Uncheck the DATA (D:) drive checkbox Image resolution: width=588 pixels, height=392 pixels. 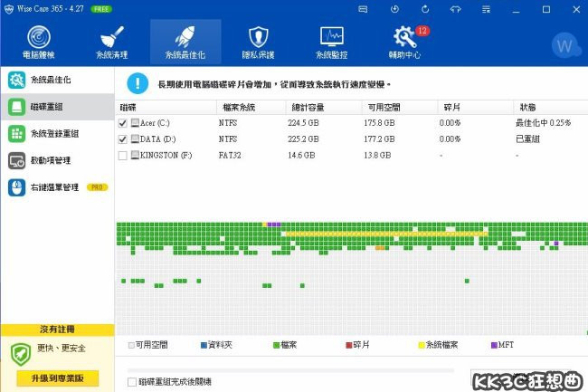pyautogui.click(x=123, y=139)
